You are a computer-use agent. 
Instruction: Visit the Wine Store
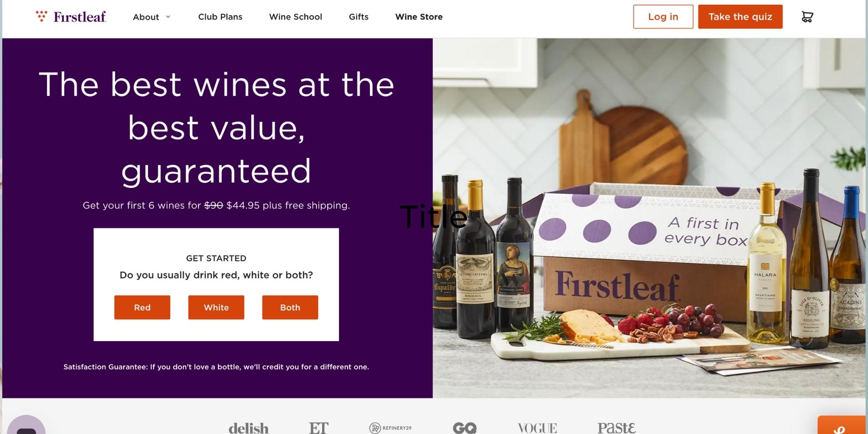click(x=419, y=17)
